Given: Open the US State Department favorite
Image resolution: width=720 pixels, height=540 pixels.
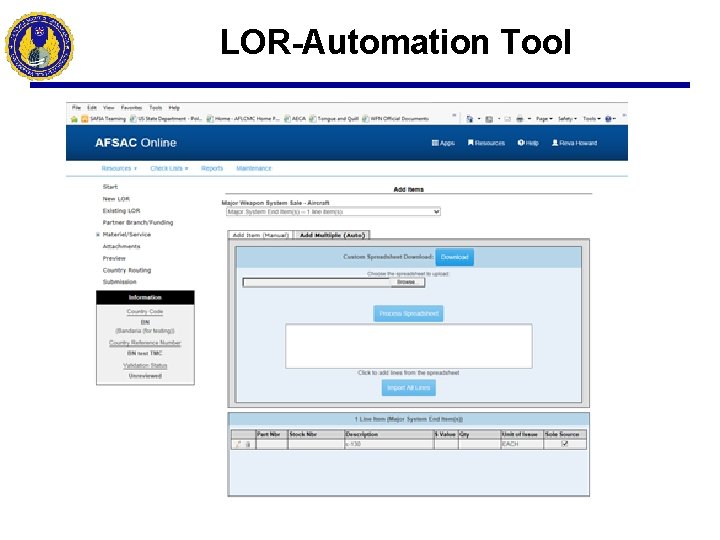Looking at the screenshot, I should point(166,119).
